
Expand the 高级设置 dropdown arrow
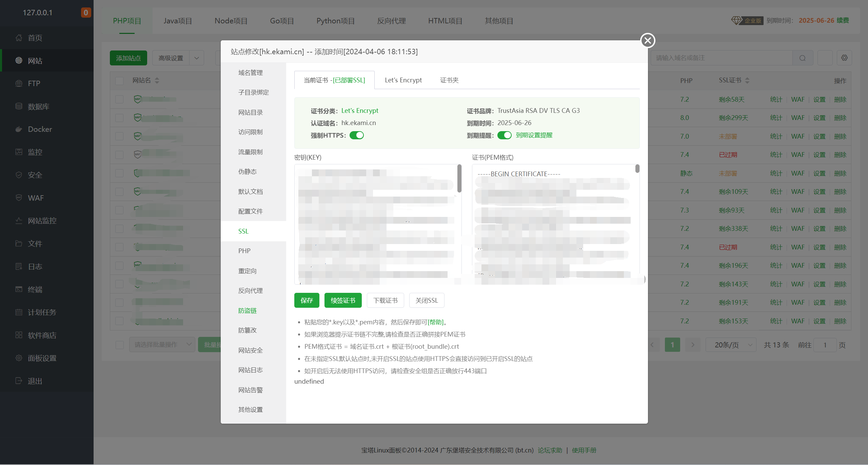[x=197, y=58]
